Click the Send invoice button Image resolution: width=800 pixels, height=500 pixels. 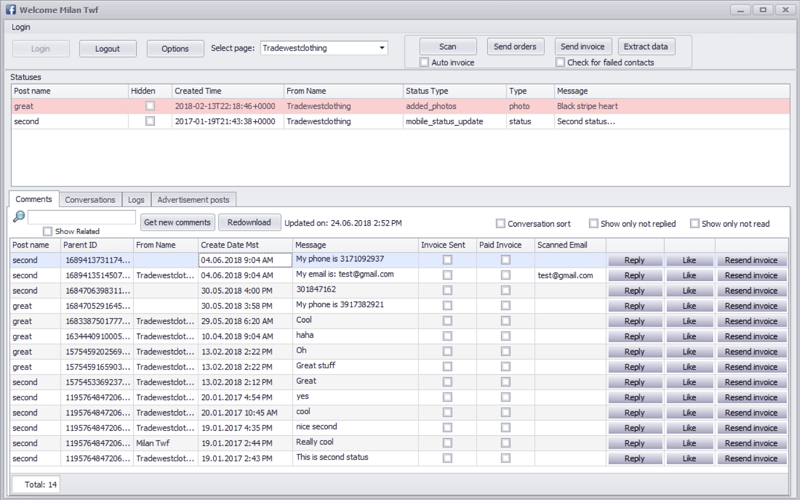[x=583, y=46]
